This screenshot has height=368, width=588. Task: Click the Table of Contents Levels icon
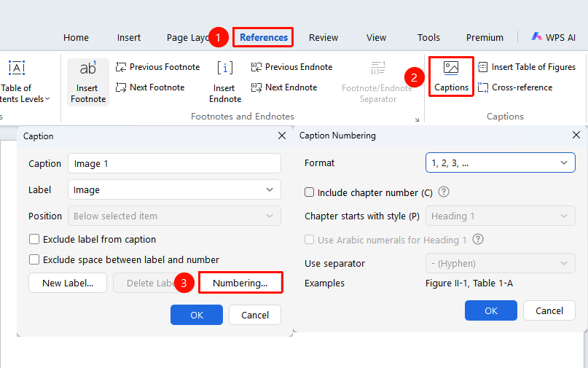click(17, 68)
